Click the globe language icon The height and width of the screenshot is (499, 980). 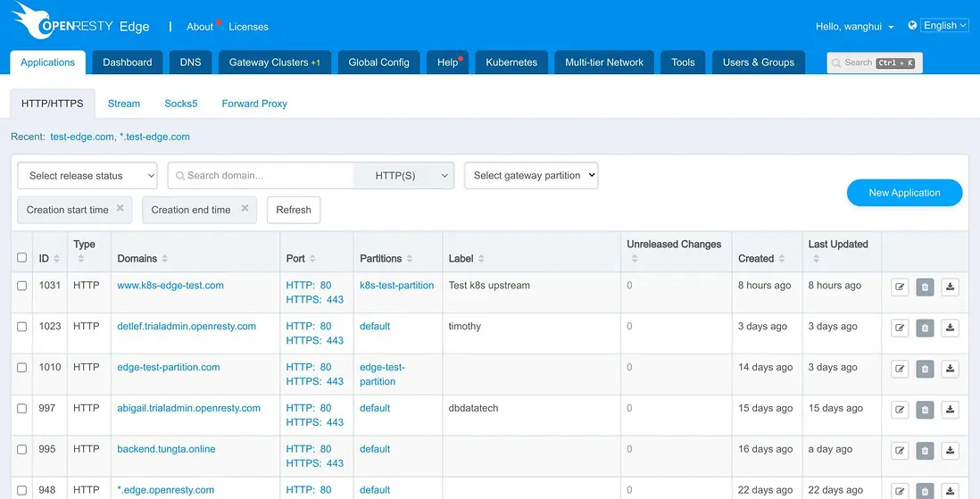click(912, 26)
